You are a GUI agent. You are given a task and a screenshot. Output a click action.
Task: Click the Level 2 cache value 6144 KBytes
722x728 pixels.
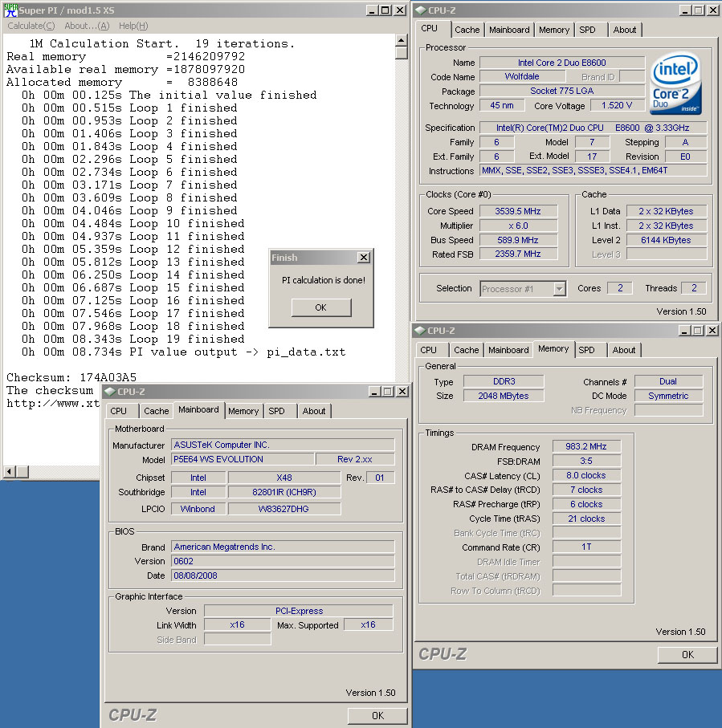click(x=667, y=240)
